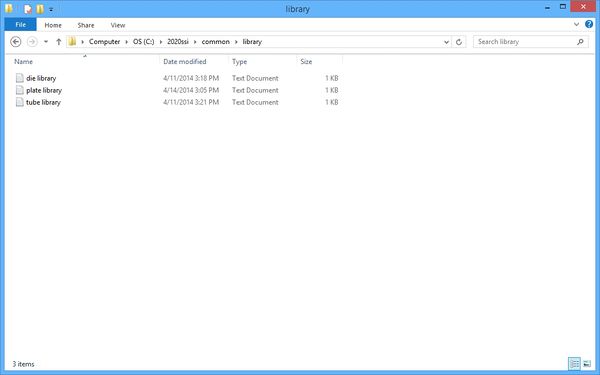Screen dimensions: 600x375
Task: Open the recent locations dropdown arrow
Action: (46, 42)
